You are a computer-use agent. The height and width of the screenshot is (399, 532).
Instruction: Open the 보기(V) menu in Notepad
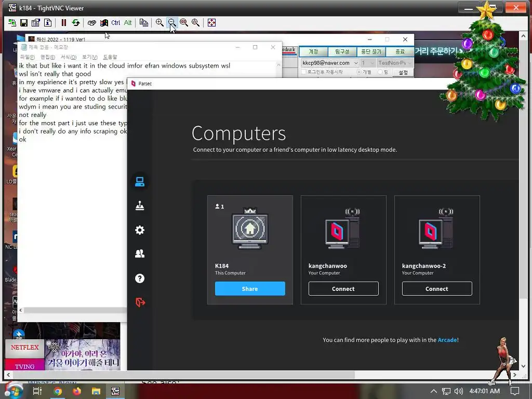89,57
